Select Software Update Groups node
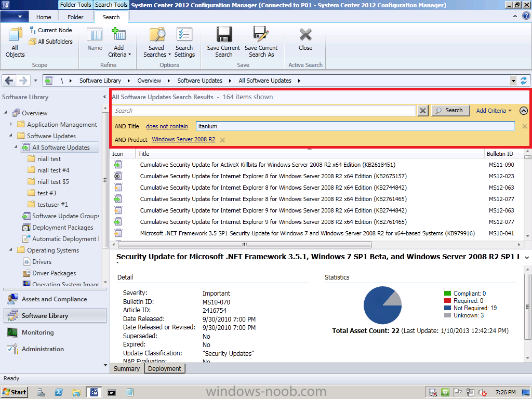Image resolution: width=532 pixels, height=399 pixels. click(60, 216)
